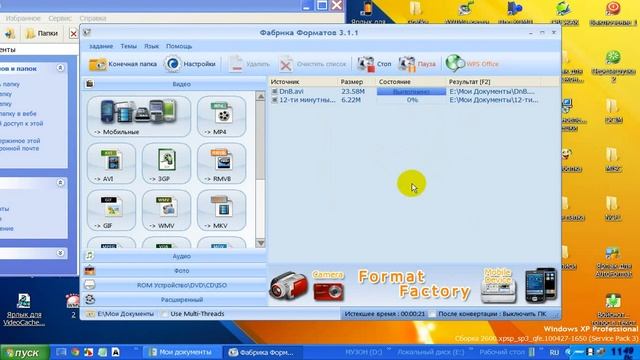The width and height of the screenshot is (640, 360).
Task: Click the down arrow of the video formats scrollbar
Action: pos(260,243)
